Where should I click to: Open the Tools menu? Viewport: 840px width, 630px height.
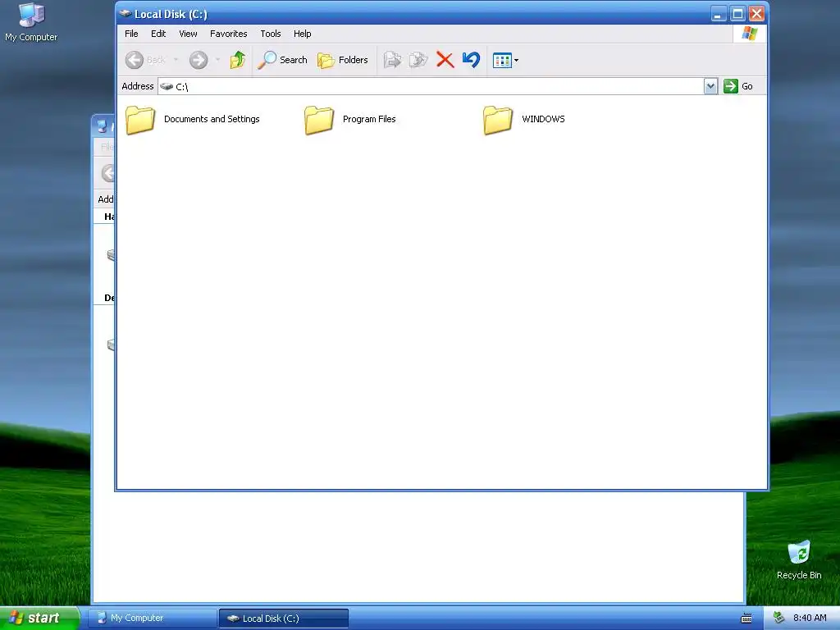click(x=271, y=34)
